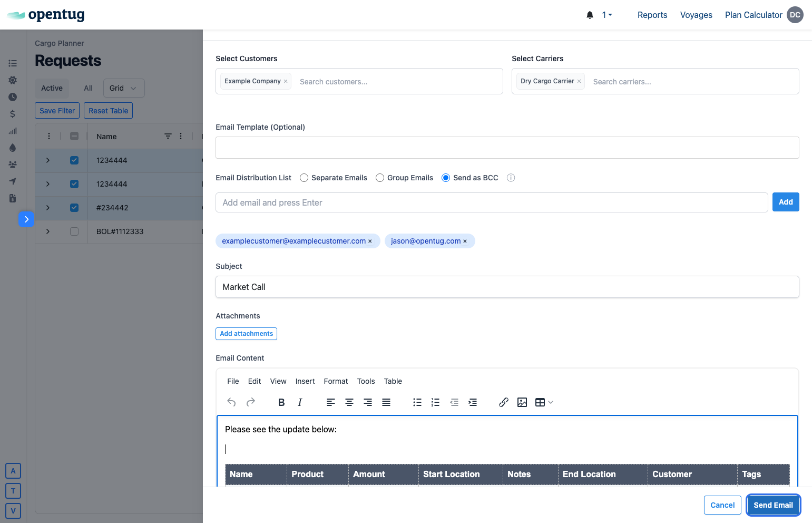Click Save Filter button
This screenshot has height=523, width=812.
(57, 111)
